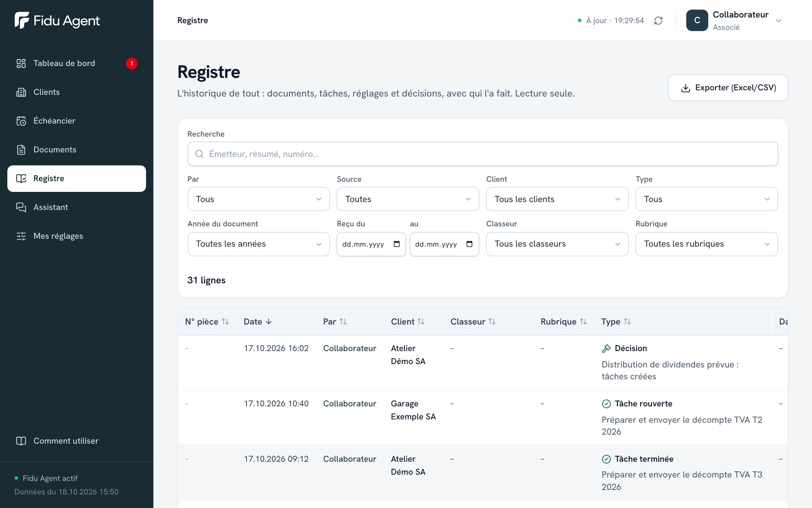Expand the Toutes les rubriques dropdown
The image size is (812, 508).
706,244
